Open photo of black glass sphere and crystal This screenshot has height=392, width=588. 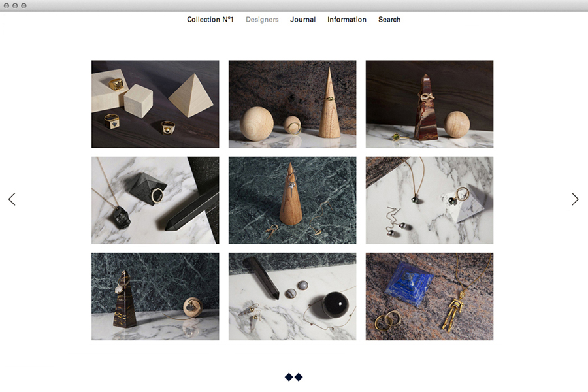293,297
